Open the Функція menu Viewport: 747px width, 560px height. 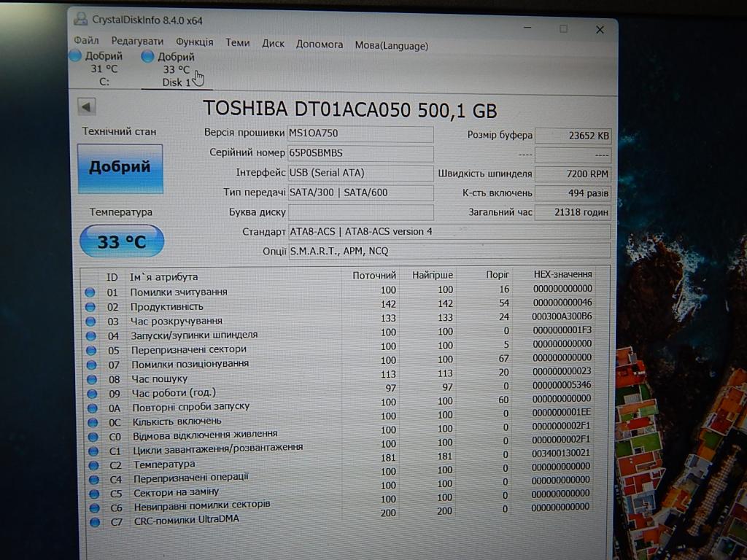point(195,42)
